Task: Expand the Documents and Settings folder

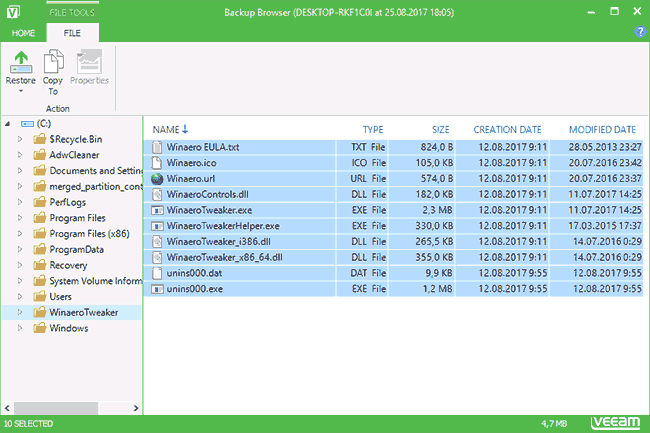Action: click(19, 171)
